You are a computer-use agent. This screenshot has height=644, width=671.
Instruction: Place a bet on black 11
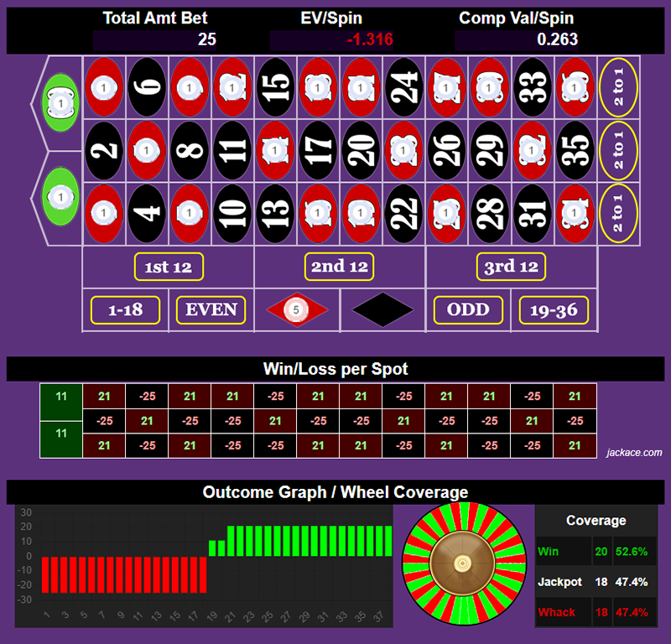click(232, 150)
